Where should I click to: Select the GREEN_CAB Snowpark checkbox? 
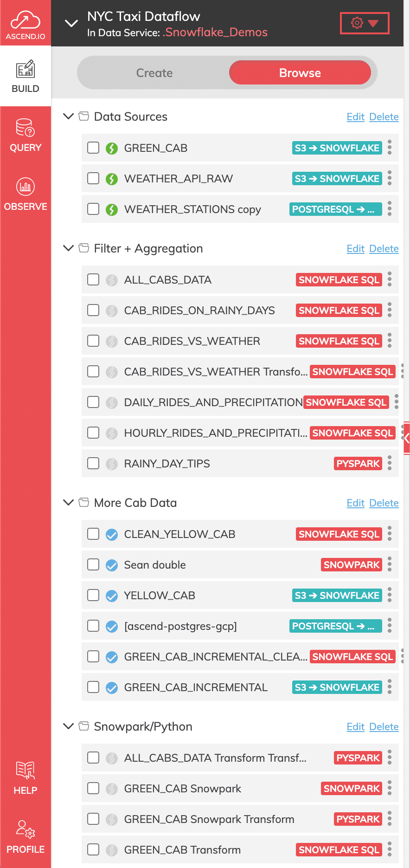click(x=93, y=788)
